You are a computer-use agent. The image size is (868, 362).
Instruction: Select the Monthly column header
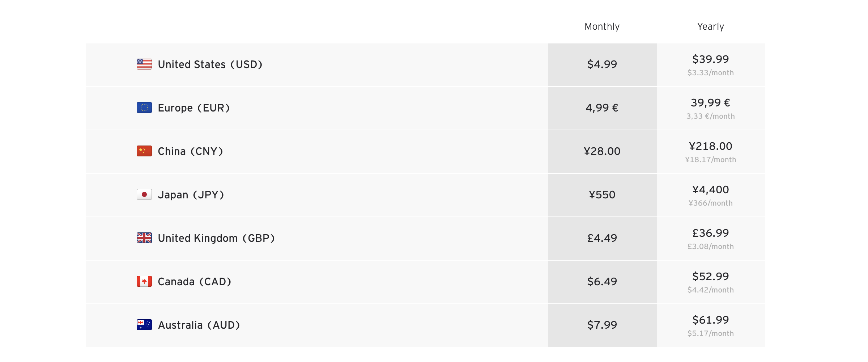[602, 26]
